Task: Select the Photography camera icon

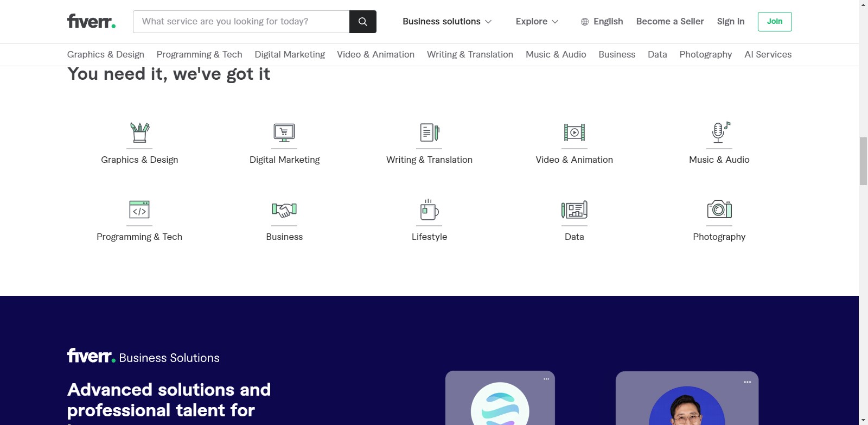Action: click(719, 210)
